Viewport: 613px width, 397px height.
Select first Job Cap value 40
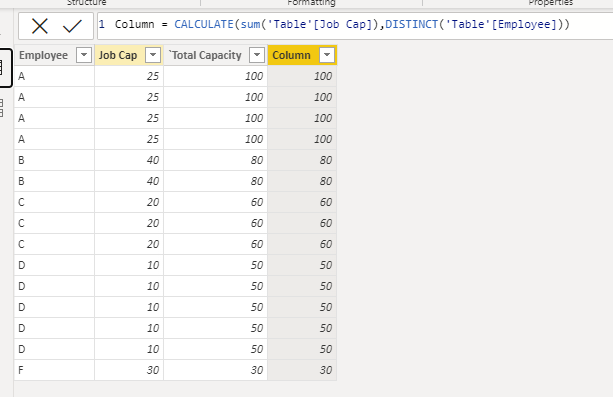[129, 160]
